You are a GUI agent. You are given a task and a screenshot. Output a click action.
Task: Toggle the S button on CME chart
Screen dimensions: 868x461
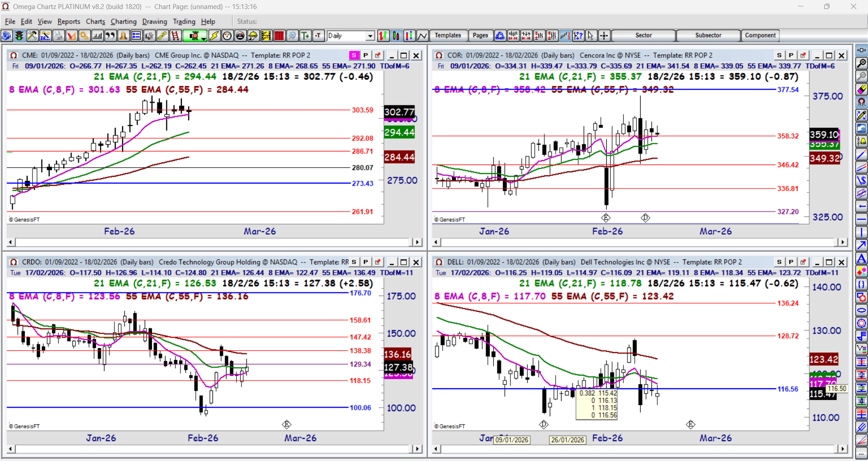(354, 55)
